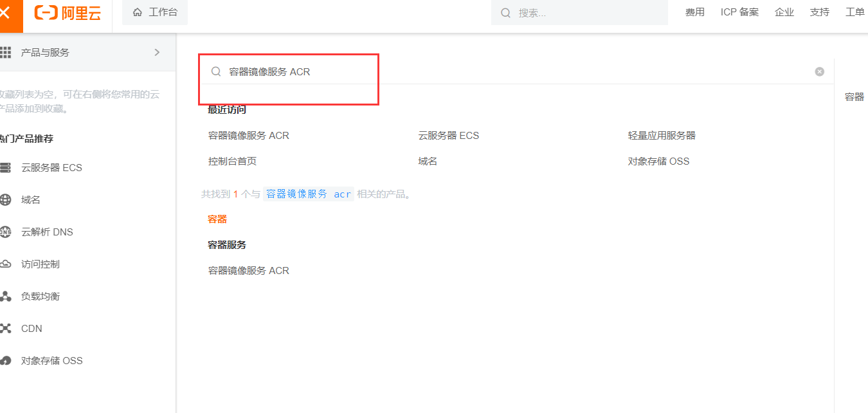Click the 访问控制 cloud icon

click(5, 264)
